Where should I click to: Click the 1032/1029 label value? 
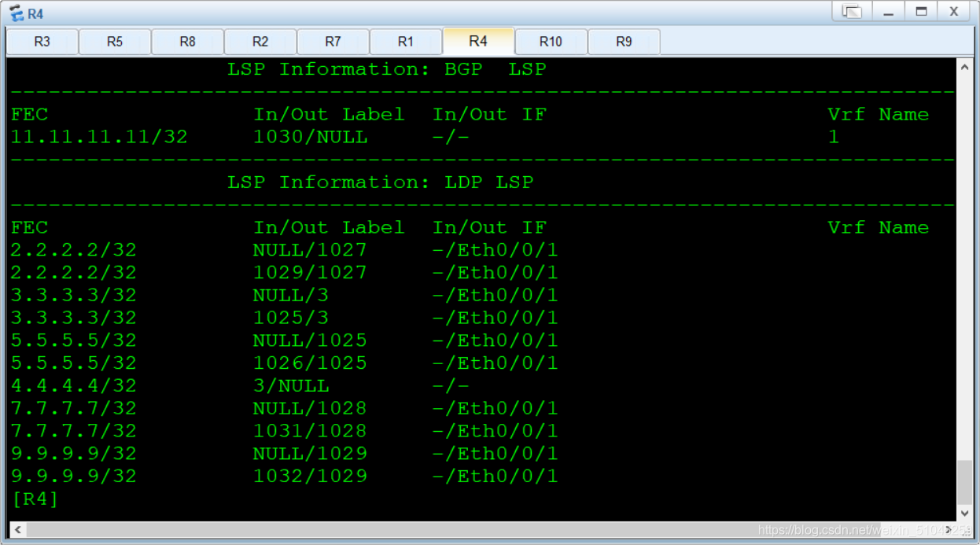310,477
